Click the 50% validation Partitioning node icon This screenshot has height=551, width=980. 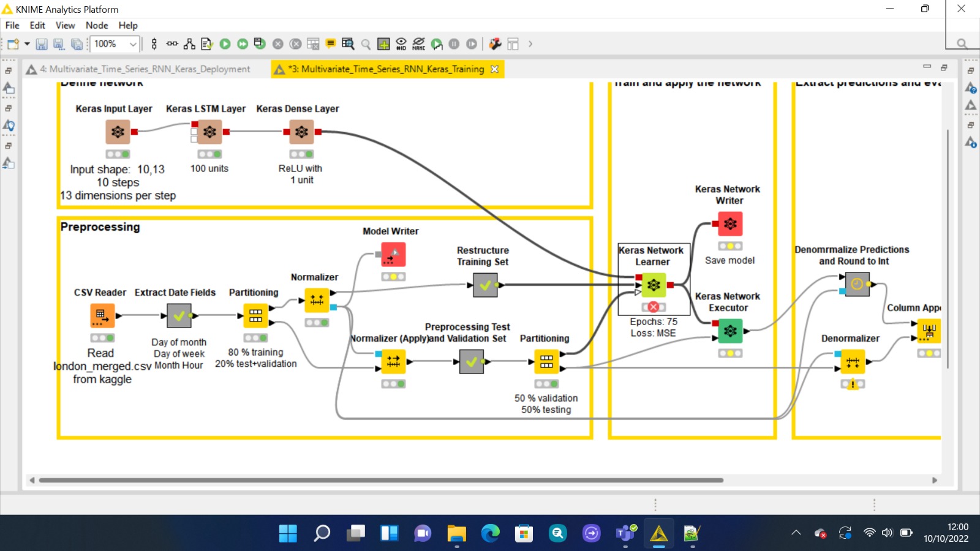546,361
